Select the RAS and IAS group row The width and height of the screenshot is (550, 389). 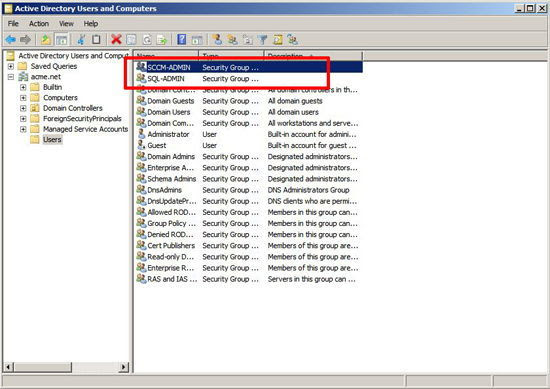249,279
